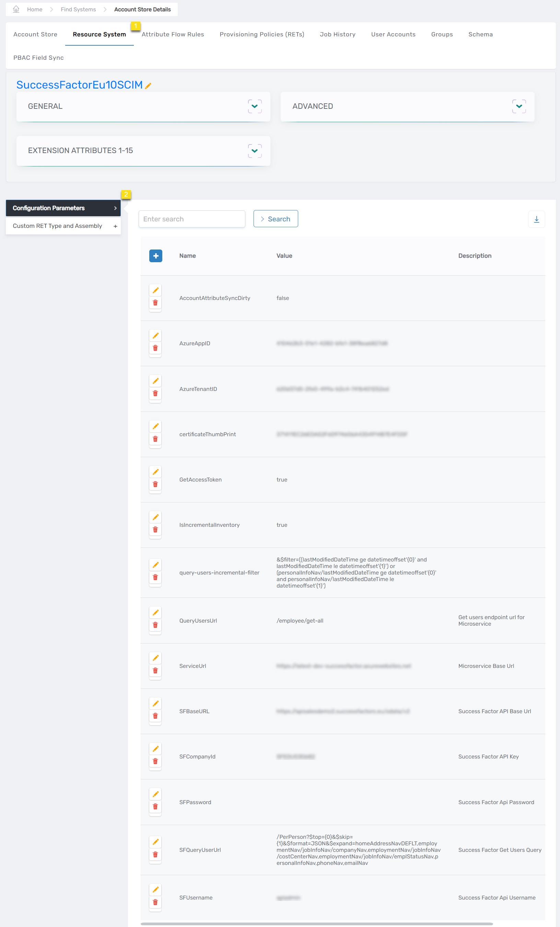Switch to the Attribute Flow Rules tab
This screenshot has height=927, width=560.
(173, 34)
